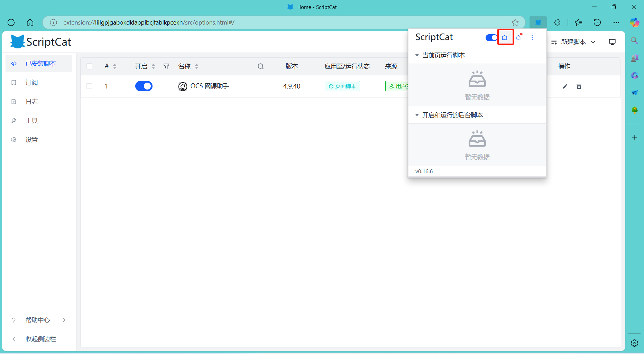Check the select-all header checkbox
The image size is (644, 354).
pyautogui.click(x=90, y=66)
